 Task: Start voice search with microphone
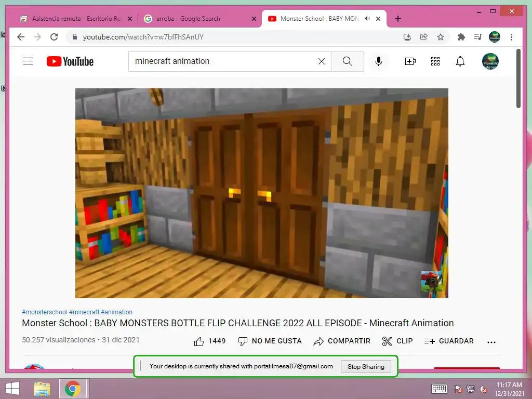point(379,61)
